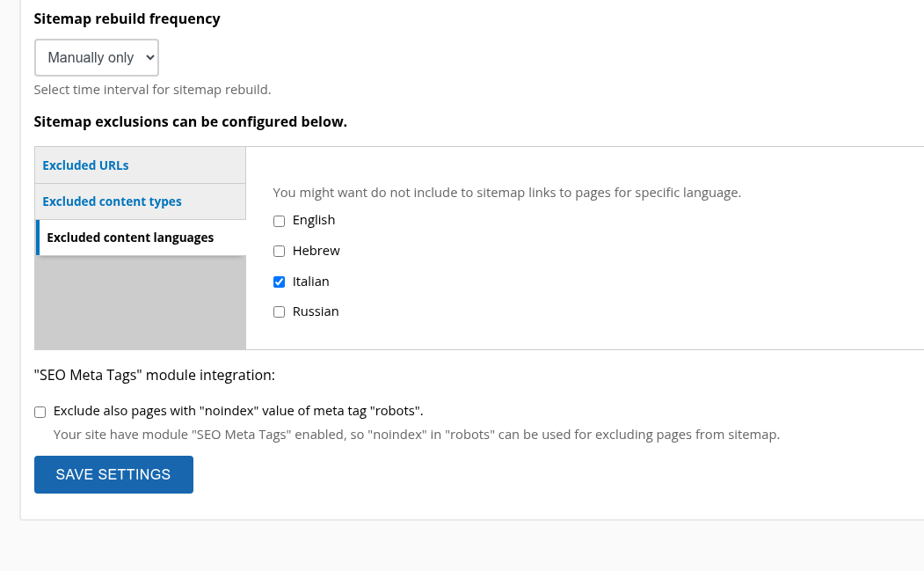Check the Russian language checkbox
Viewport: 924px width, 571px height.
coord(280,312)
